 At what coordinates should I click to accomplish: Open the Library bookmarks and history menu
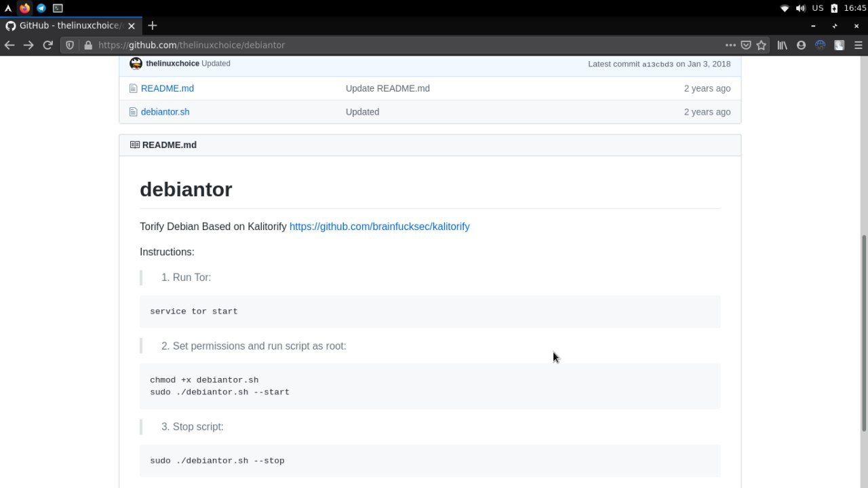tap(782, 45)
